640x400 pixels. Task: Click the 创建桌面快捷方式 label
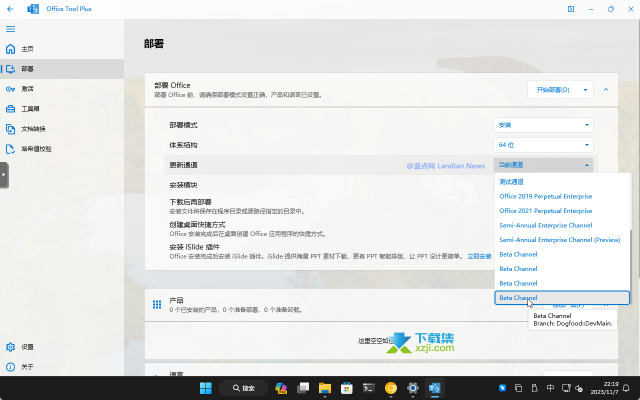point(197,225)
